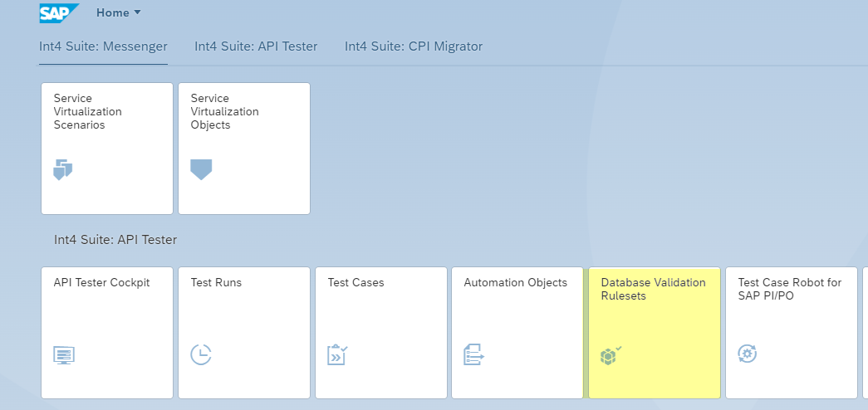The height and width of the screenshot is (410, 868).
Task: Open the Home dropdown menu
Action: point(119,13)
